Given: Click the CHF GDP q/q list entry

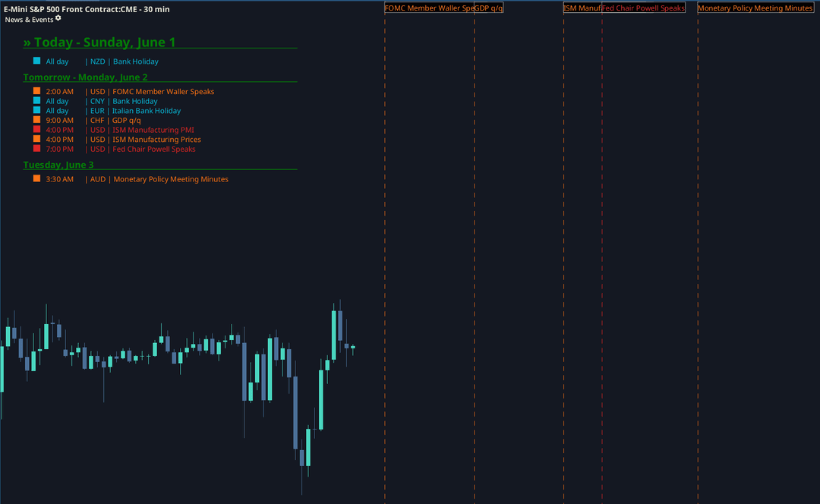Looking at the screenshot, I should pyautogui.click(x=87, y=120).
